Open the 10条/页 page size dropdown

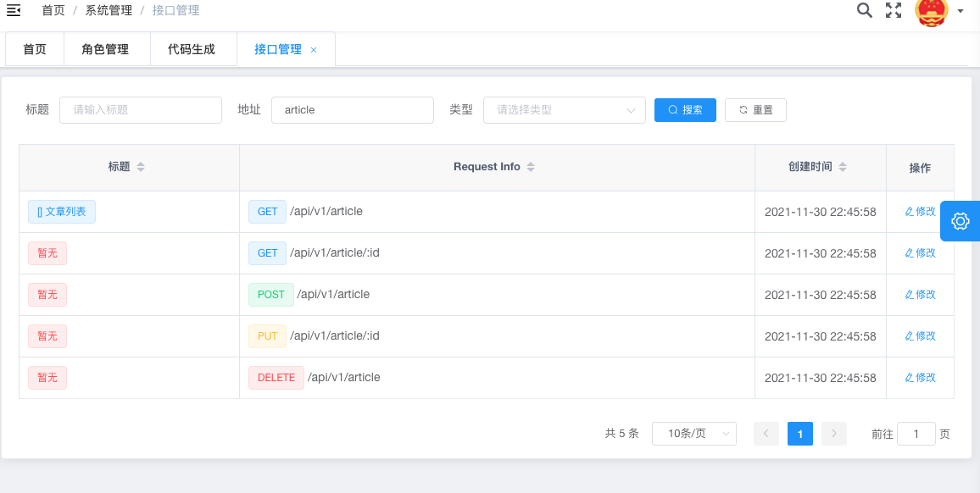coord(693,433)
